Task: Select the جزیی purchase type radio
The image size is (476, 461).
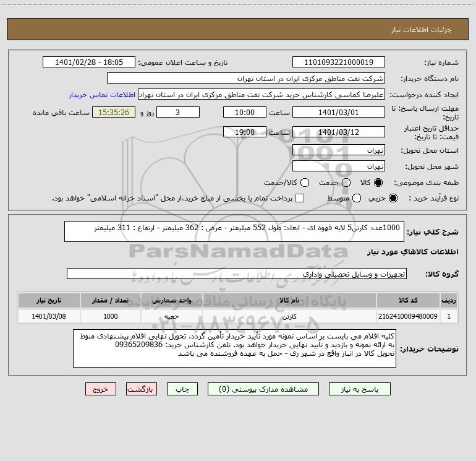Action: click(393, 198)
